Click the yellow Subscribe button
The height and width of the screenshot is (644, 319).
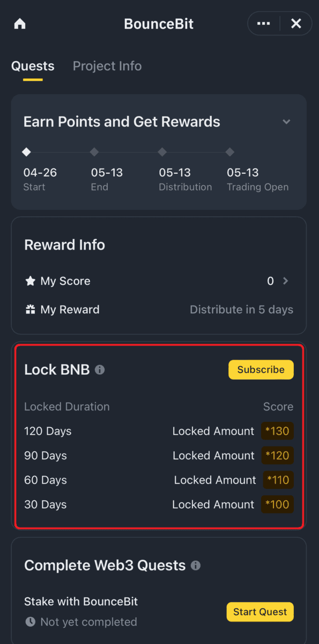pos(261,370)
